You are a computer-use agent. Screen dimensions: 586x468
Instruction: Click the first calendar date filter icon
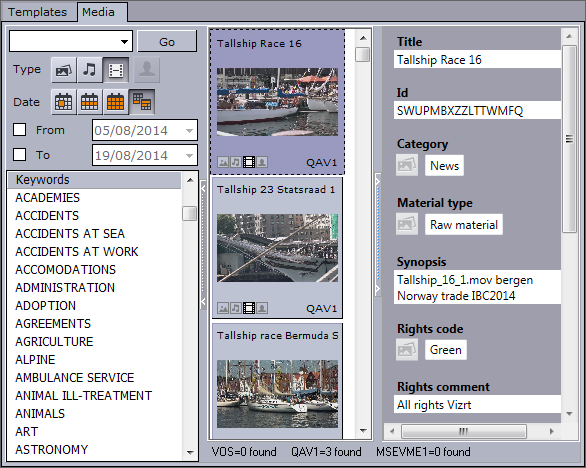(64, 102)
